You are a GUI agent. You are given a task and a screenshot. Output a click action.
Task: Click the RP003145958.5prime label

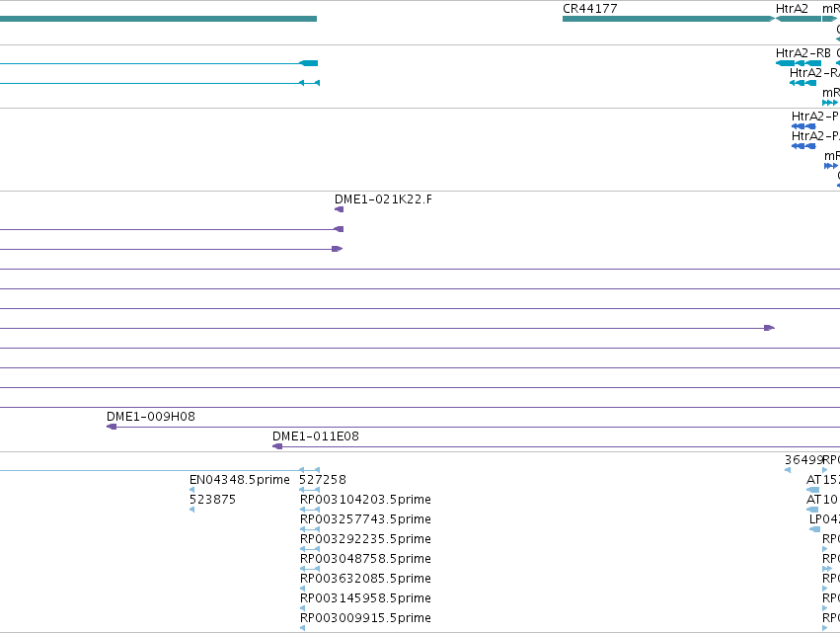click(x=365, y=598)
